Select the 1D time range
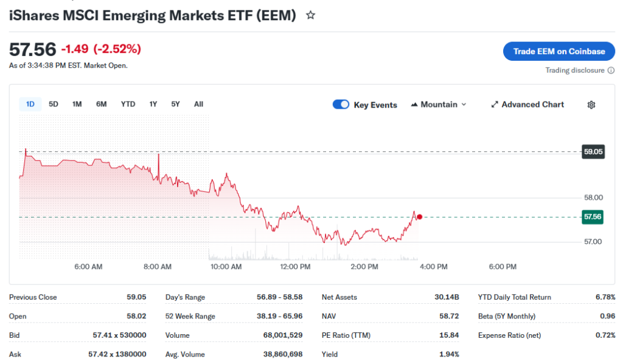The width and height of the screenshot is (623, 364). (x=30, y=104)
